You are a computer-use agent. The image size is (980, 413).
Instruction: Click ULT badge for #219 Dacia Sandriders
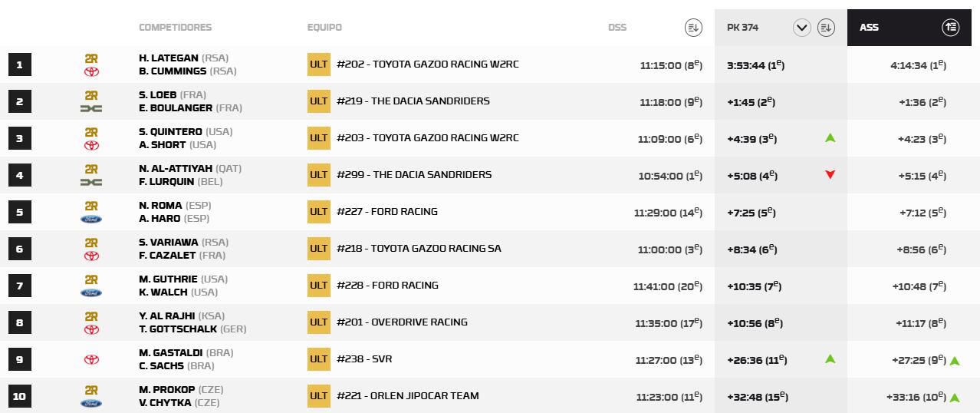tap(319, 101)
